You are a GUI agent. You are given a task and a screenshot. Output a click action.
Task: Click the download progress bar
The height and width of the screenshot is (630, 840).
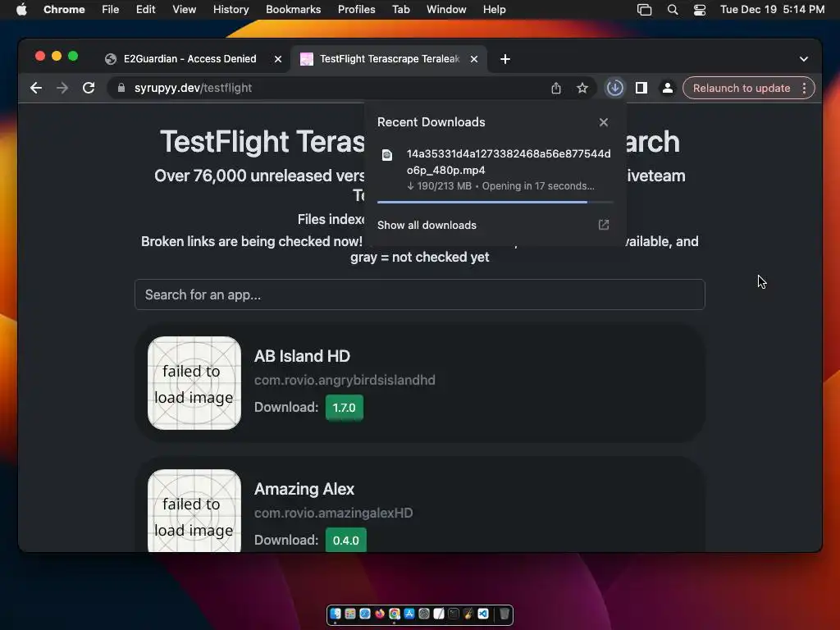tap(495, 202)
